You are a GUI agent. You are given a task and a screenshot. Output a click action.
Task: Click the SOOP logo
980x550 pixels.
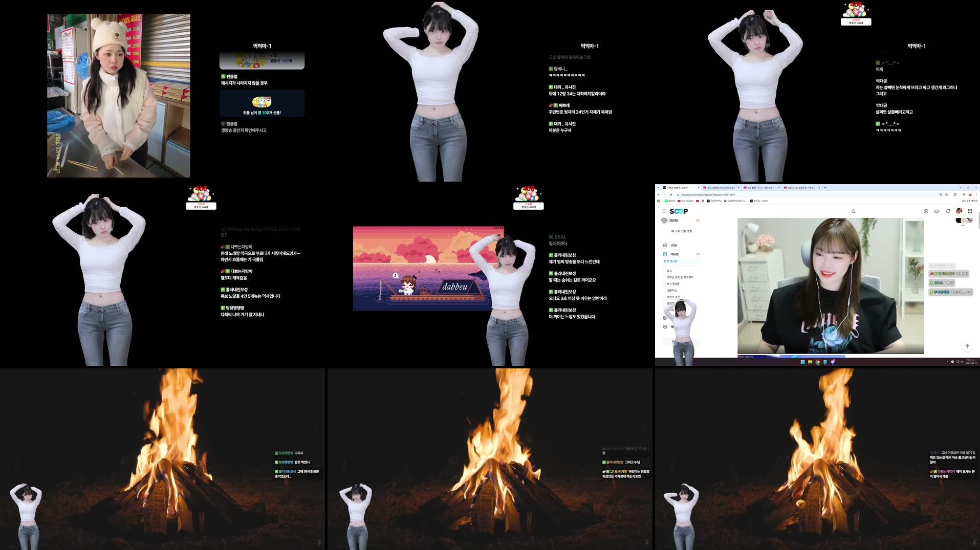coord(679,211)
